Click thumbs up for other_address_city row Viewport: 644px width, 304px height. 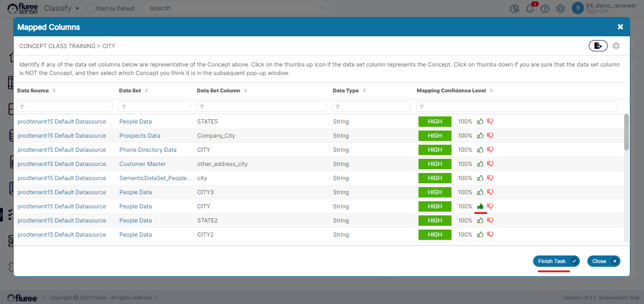(480, 164)
